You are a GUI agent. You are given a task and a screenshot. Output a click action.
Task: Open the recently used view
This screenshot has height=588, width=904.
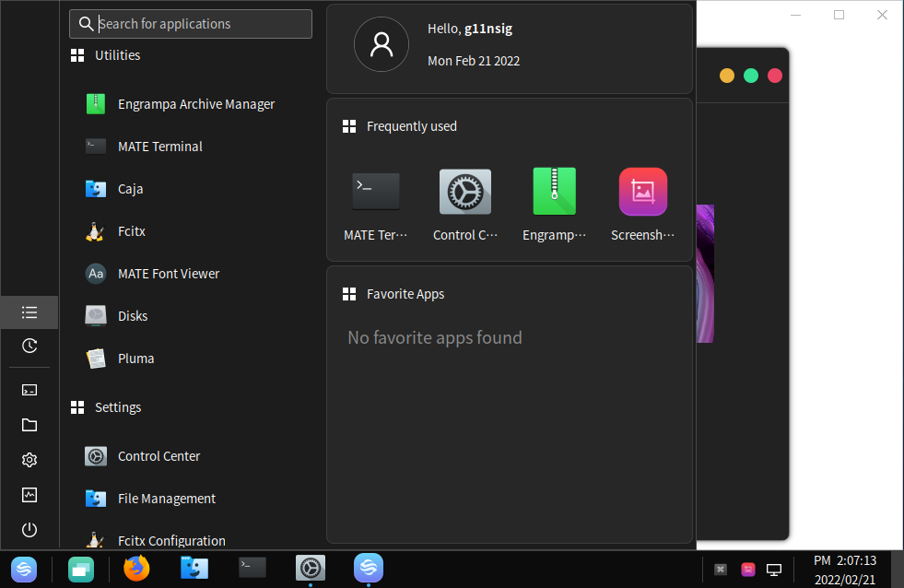29,347
